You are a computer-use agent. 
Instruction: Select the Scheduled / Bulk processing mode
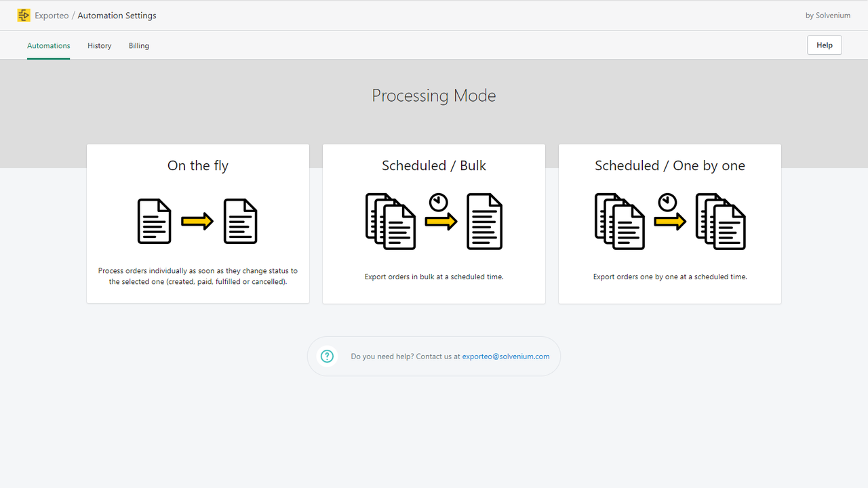(433, 224)
